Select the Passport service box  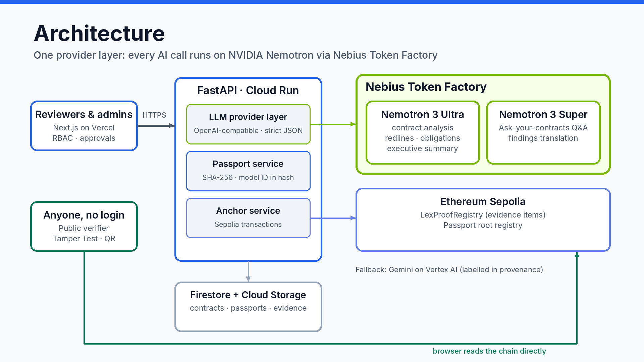pos(248,171)
